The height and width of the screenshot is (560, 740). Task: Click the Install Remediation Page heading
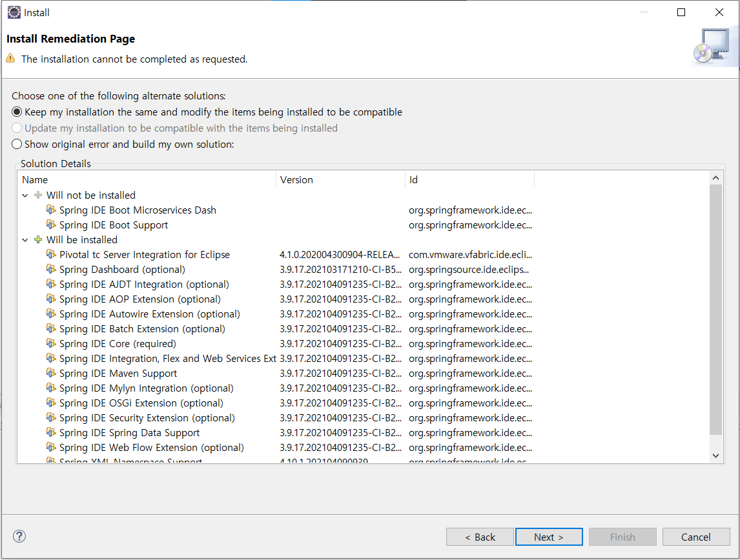pyautogui.click(x=71, y=39)
